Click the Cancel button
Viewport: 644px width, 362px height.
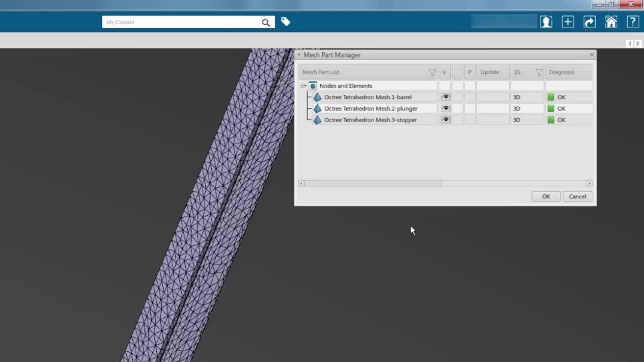[578, 196]
